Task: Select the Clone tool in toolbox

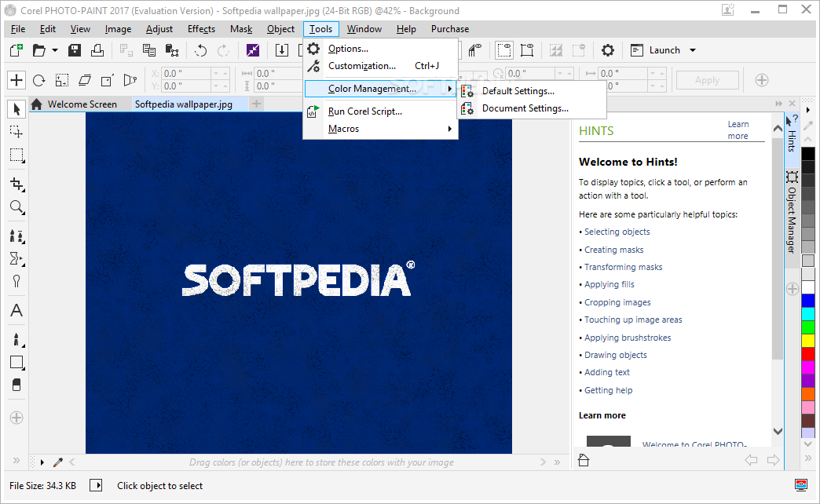Action: tap(16, 236)
